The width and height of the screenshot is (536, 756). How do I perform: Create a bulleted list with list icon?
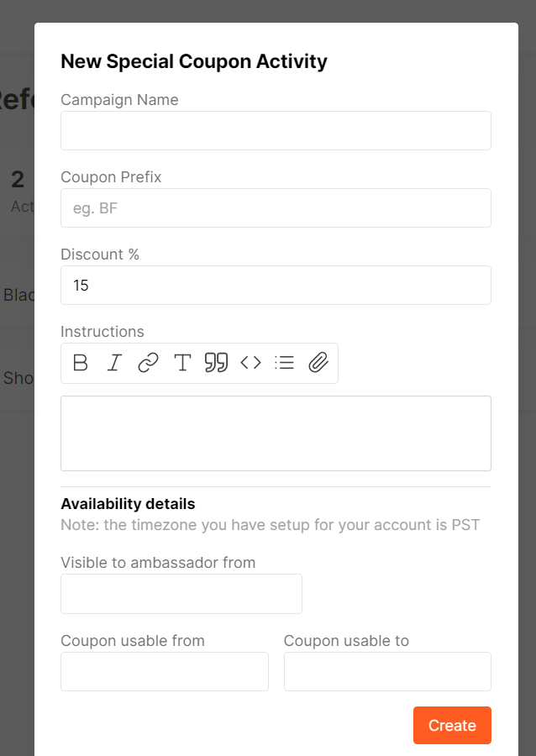pos(285,363)
